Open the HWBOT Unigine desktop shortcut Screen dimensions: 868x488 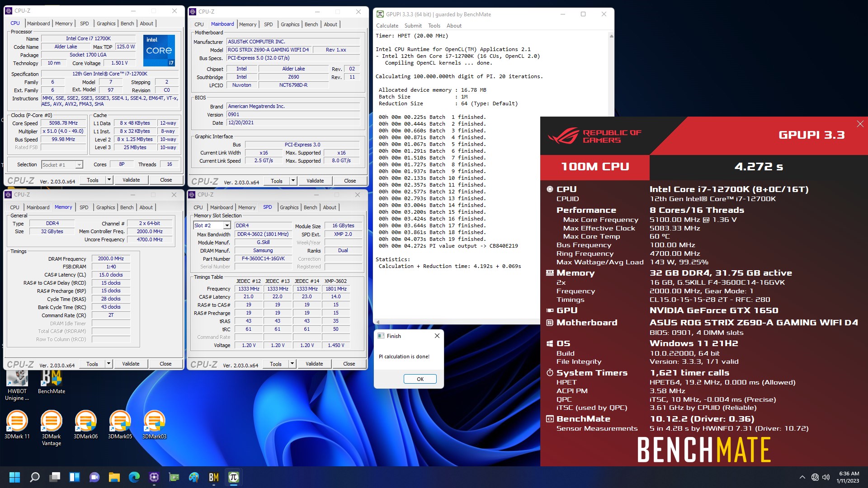[x=17, y=385]
